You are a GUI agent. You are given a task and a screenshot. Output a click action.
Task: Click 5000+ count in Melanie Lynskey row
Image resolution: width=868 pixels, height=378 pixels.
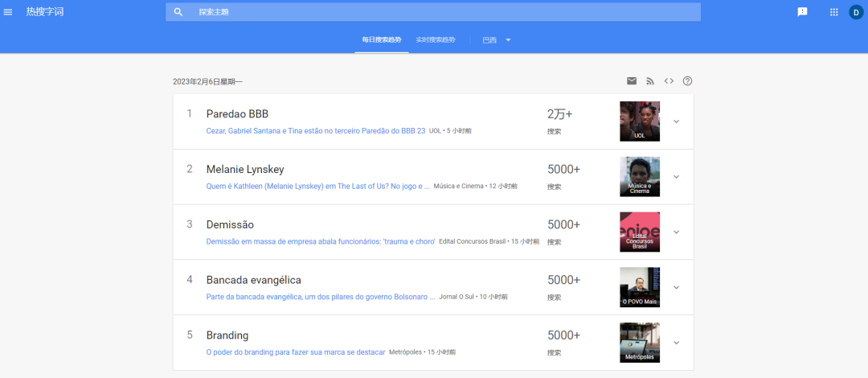coord(563,169)
